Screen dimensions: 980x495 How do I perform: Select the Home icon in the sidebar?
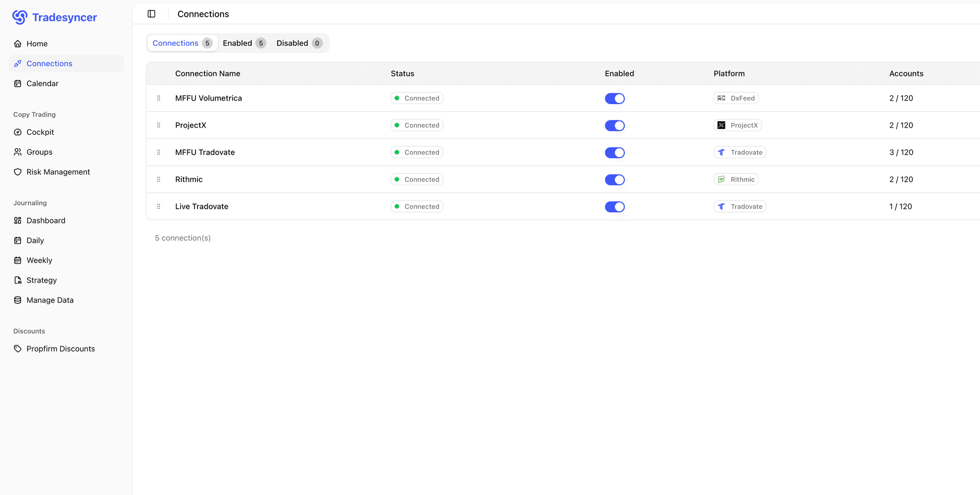click(x=18, y=43)
